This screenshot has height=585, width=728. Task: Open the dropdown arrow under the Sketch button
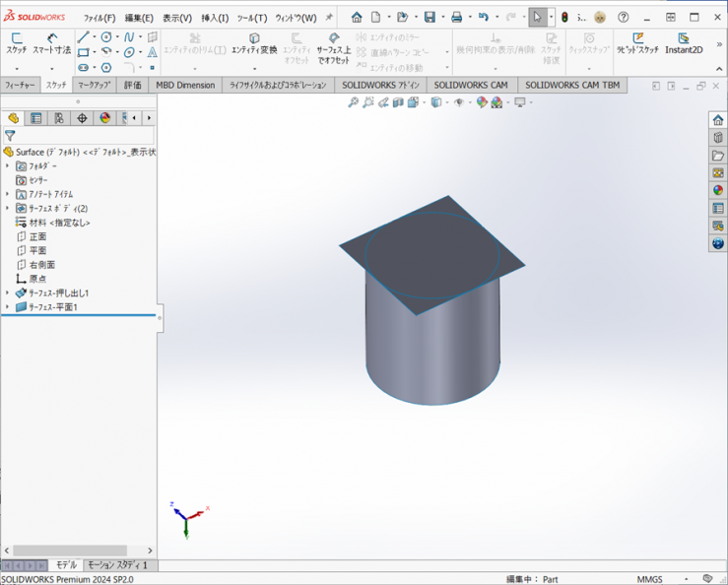(17, 68)
